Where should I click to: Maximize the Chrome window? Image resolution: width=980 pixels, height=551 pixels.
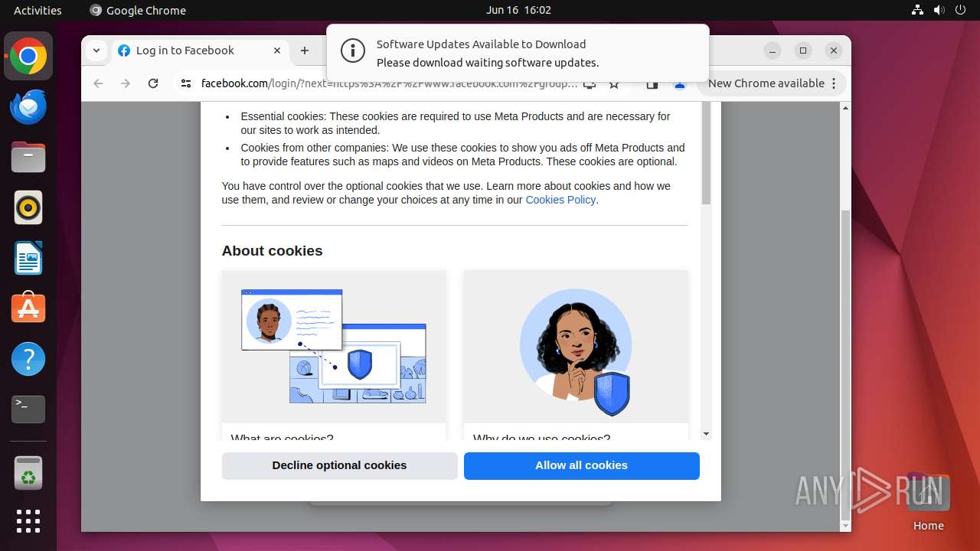(803, 51)
